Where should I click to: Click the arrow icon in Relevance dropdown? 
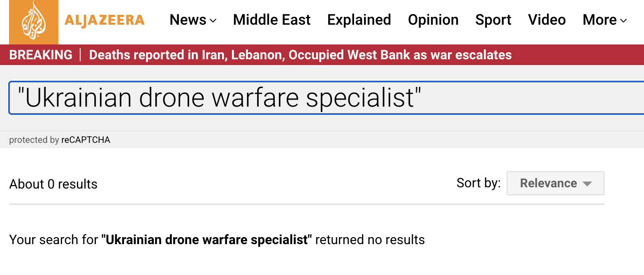[x=587, y=184]
